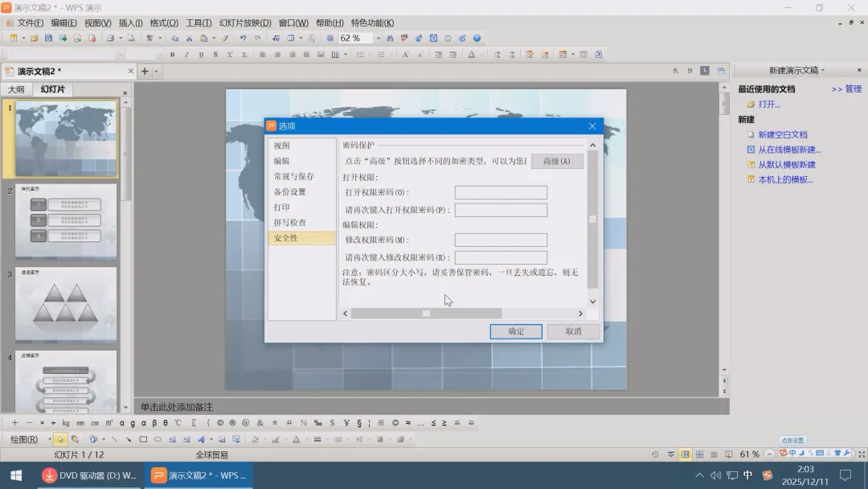The width and height of the screenshot is (868, 489).
Task: Click the spell check icon
Action: point(404,39)
